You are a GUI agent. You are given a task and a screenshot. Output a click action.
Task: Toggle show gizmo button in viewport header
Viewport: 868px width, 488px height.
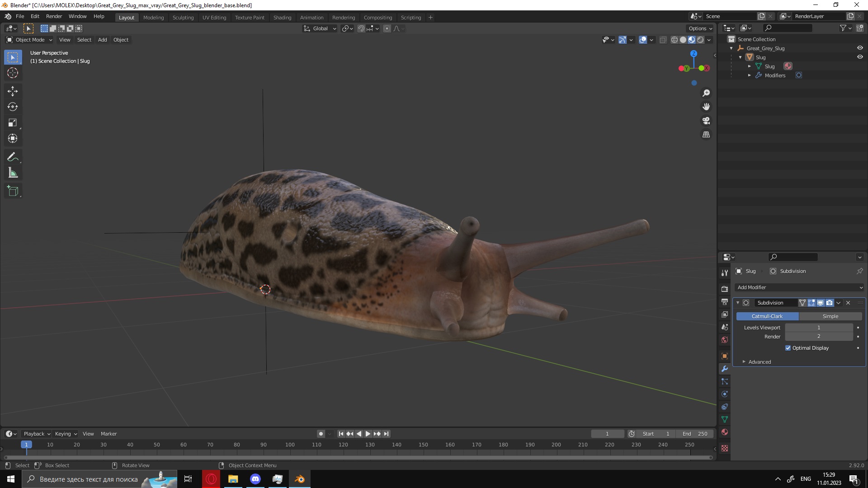click(x=623, y=40)
